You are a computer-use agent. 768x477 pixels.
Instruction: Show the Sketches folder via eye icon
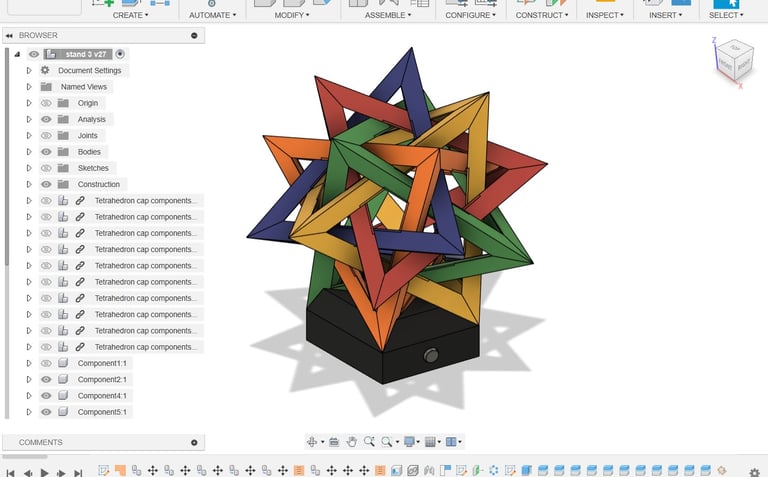click(46, 168)
